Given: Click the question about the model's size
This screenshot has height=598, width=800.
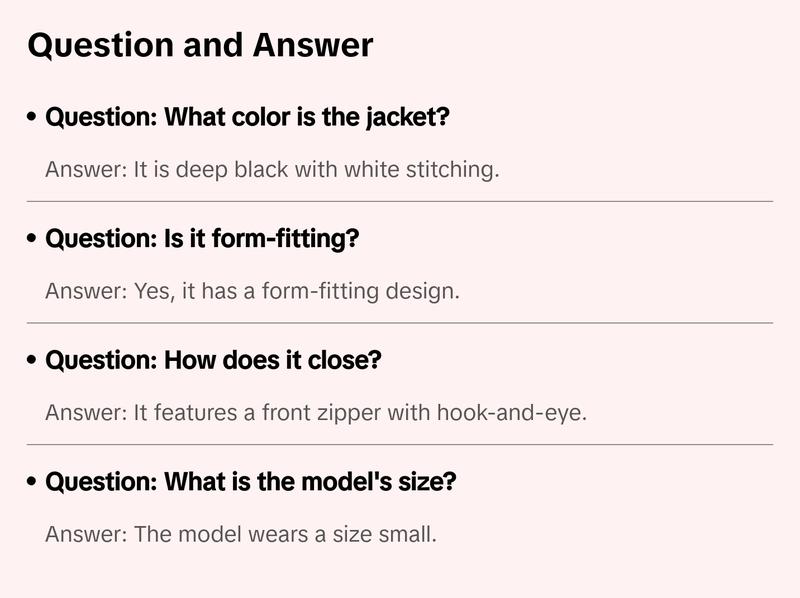Looking at the screenshot, I should click(251, 482).
